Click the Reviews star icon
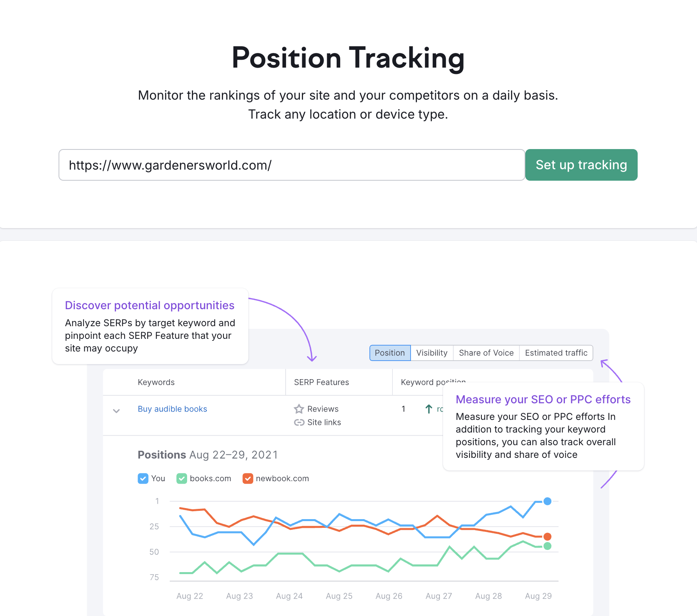 coord(299,409)
